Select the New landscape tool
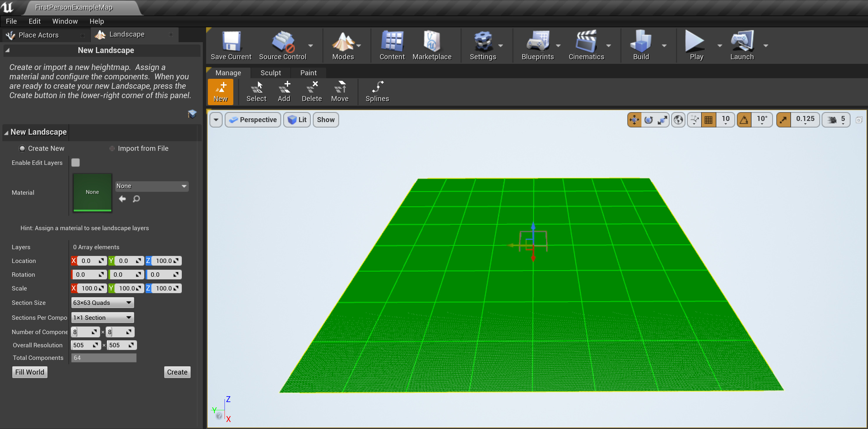Screen dimensions: 868x429 [x=221, y=91]
